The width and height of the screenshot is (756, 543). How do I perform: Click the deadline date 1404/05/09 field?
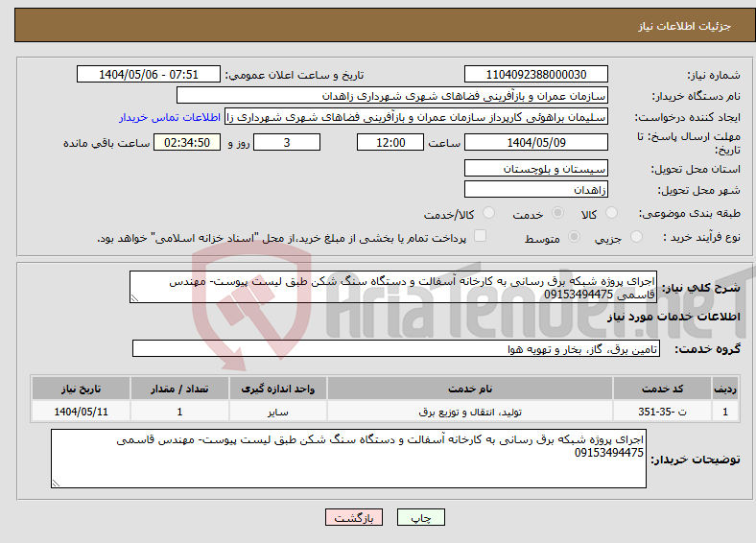(535, 142)
